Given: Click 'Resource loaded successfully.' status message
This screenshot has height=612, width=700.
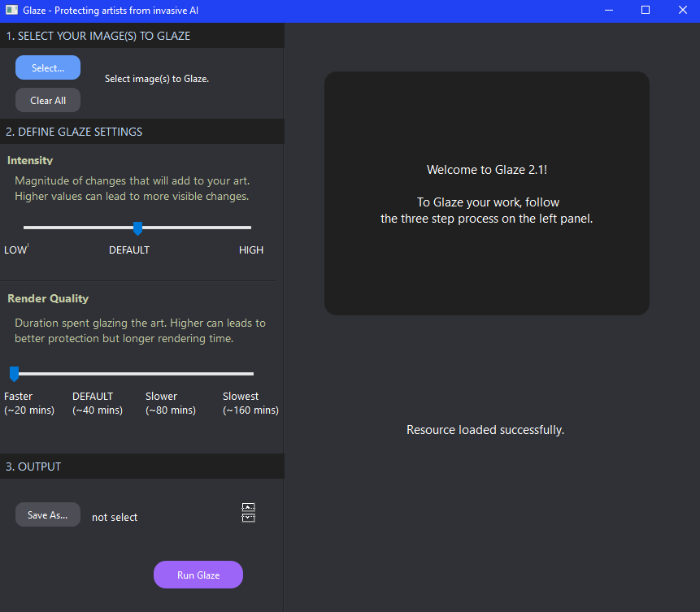Looking at the screenshot, I should point(485,430).
